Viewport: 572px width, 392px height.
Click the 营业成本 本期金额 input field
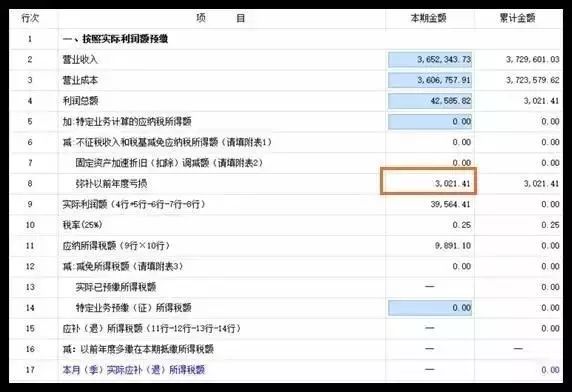click(430, 80)
